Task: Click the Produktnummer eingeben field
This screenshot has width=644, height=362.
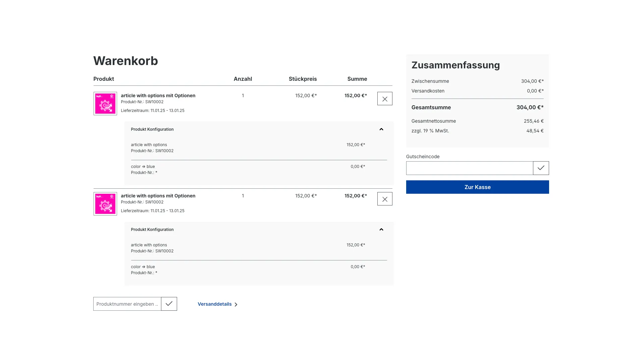Action: 127,304
